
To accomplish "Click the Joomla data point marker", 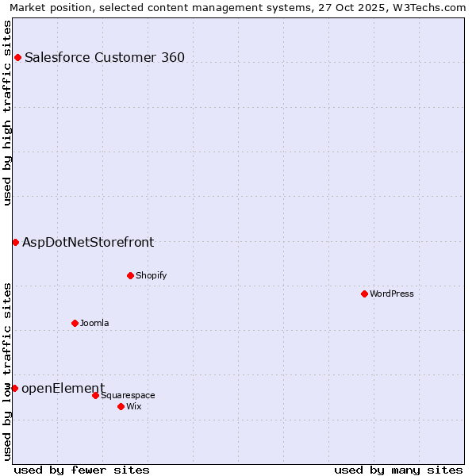I will [x=75, y=323].
